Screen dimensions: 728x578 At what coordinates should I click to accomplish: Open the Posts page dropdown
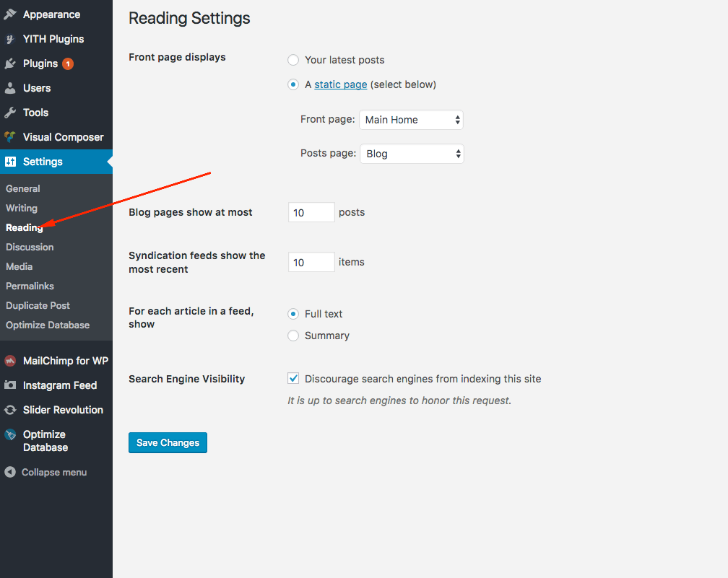coord(412,154)
